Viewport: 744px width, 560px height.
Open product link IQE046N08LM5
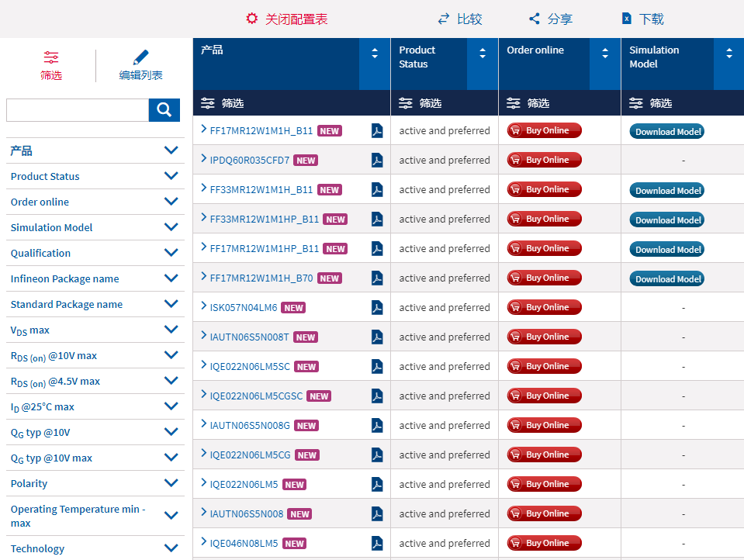(244, 543)
